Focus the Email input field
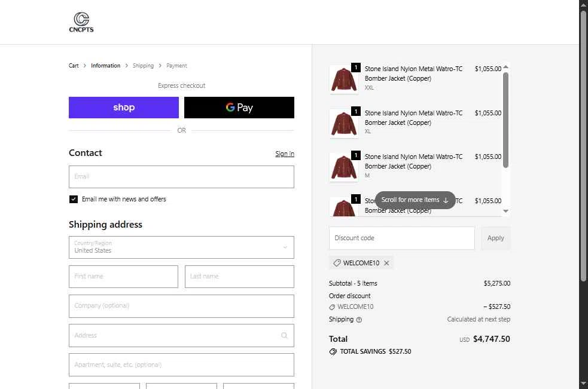The image size is (588, 389). click(x=181, y=177)
